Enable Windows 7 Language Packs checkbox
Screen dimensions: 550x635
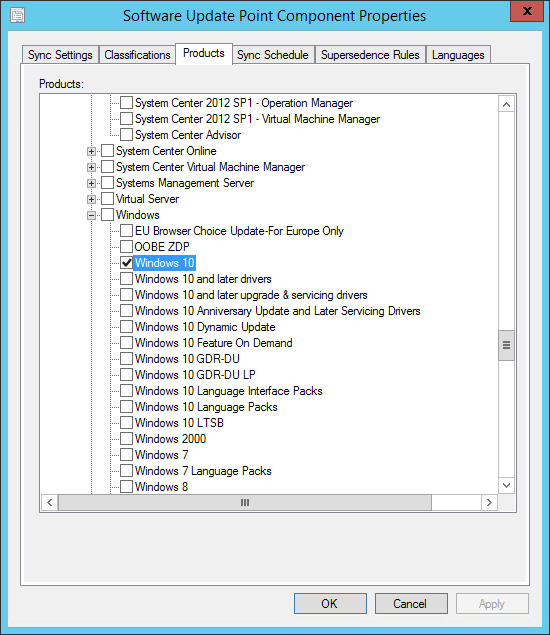[x=126, y=471]
